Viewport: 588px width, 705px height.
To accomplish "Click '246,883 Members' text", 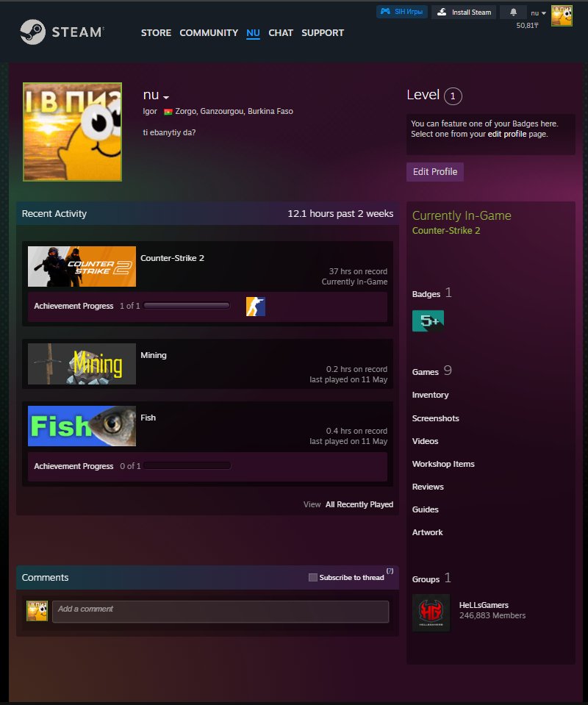I will click(x=492, y=615).
